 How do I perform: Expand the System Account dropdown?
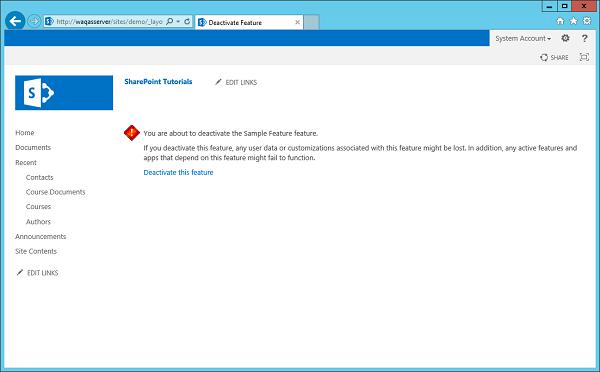point(523,39)
